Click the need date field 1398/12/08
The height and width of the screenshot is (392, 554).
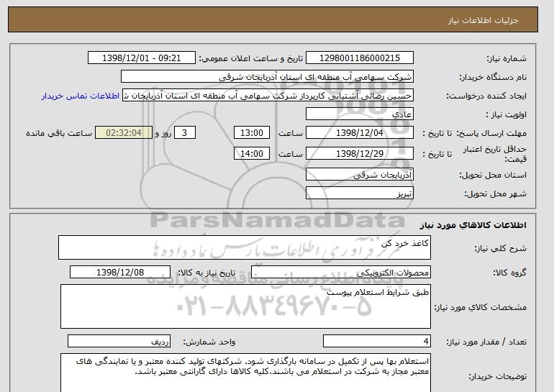(x=120, y=273)
